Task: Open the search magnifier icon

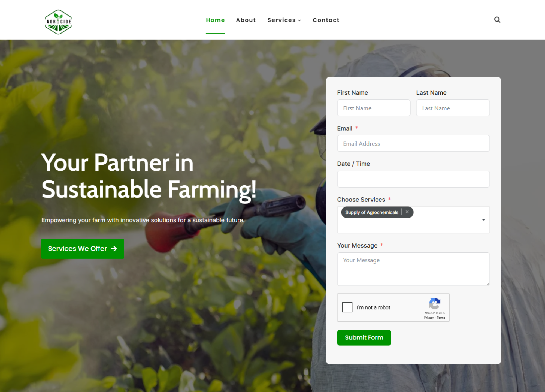Action: (497, 20)
